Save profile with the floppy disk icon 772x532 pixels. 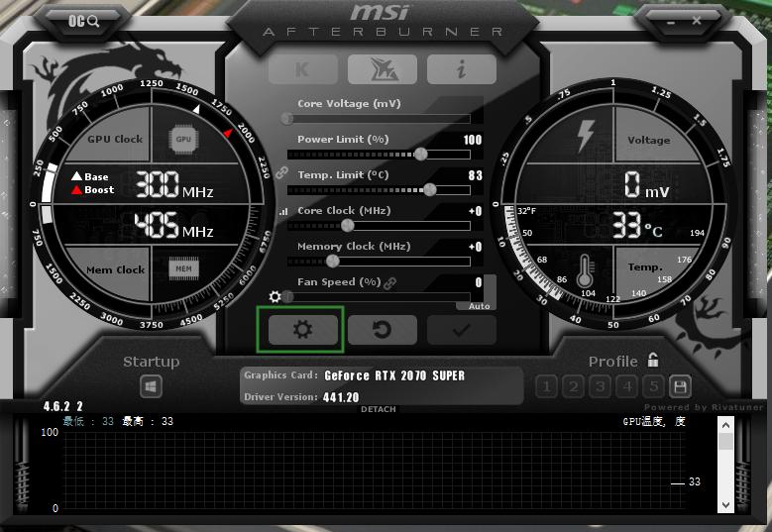[x=680, y=386]
